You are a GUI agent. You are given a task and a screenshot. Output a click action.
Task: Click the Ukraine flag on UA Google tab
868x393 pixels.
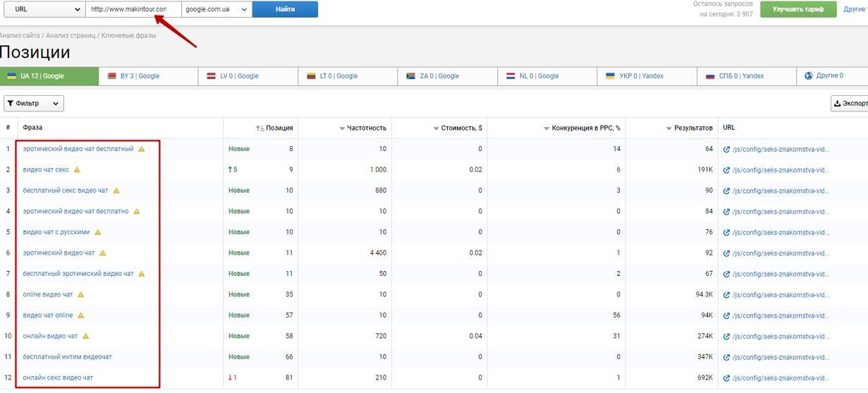pos(12,76)
